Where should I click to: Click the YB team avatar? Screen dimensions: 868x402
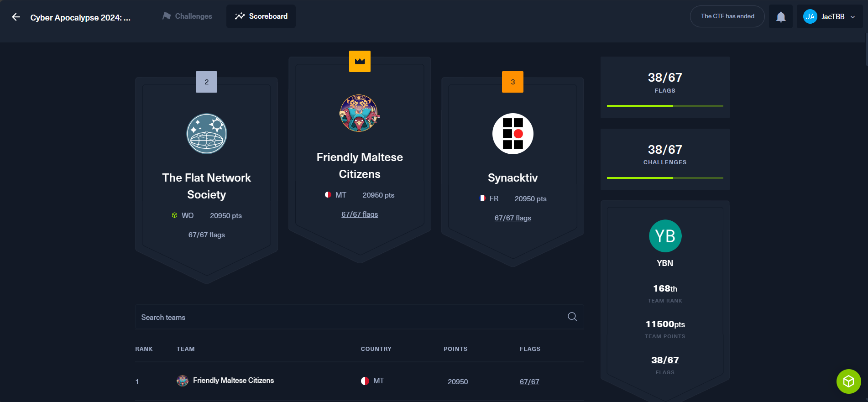tap(665, 236)
